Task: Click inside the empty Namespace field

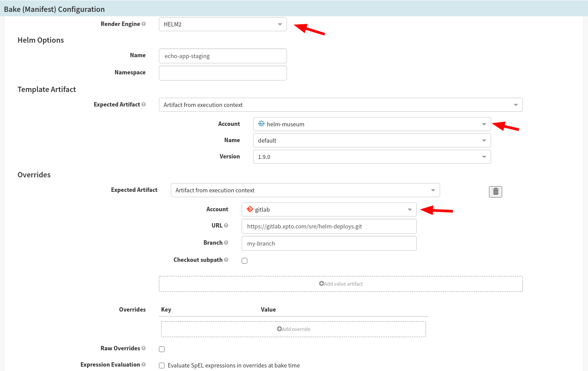Action: tap(222, 73)
